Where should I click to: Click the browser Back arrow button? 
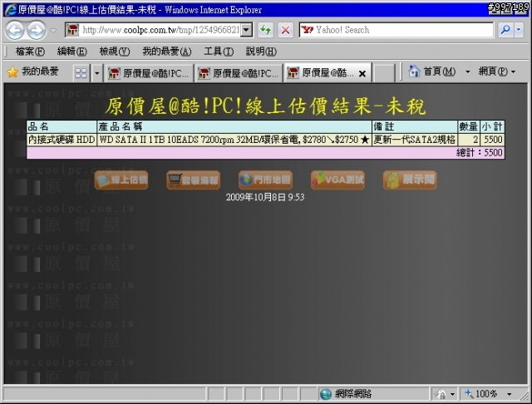(x=15, y=30)
